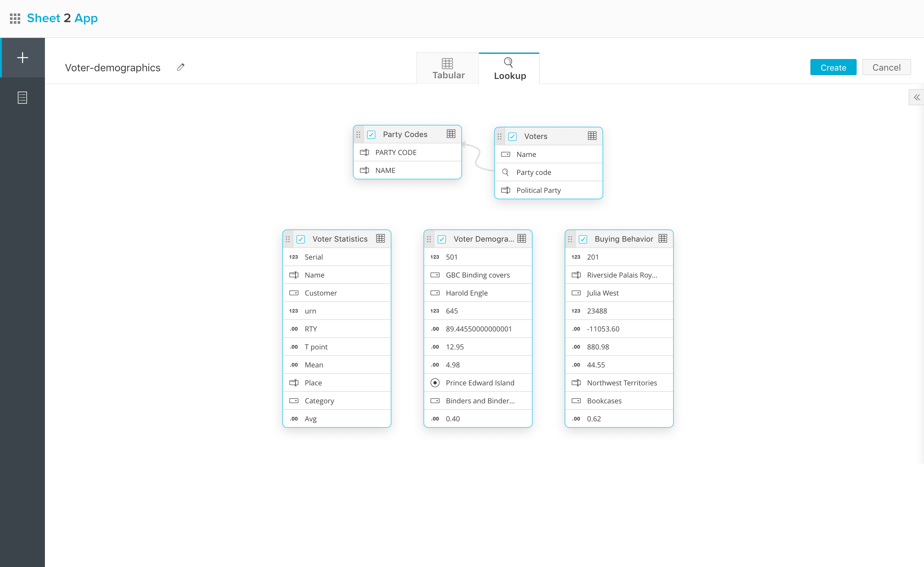Select the 0.62 field row
The height and width of the screenshot is (567, 924).
click(619, 419)
